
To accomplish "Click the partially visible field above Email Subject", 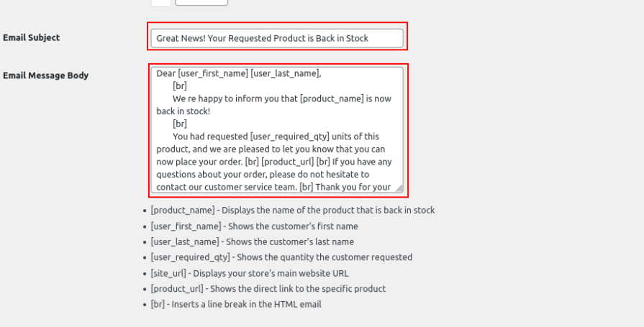I will pos(201,2).
